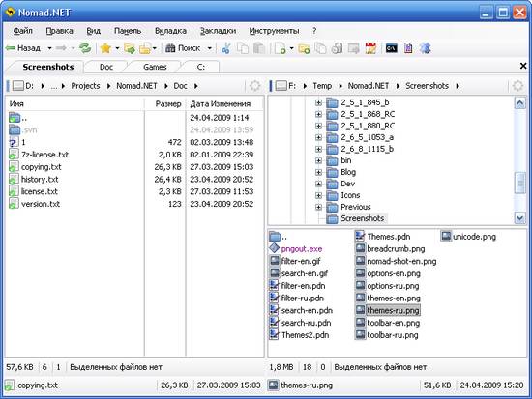The height and width of the screenshot is (399, 532).
Task: Click the blue Bluetooth-style toolbar icon
Action: pos(426,48)
